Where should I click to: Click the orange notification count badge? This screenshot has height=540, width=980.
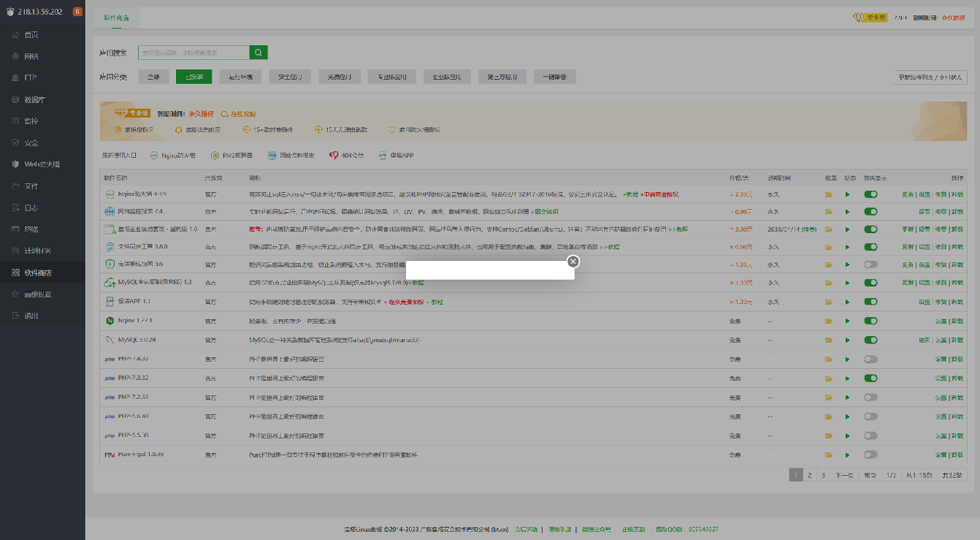[77, 11]
